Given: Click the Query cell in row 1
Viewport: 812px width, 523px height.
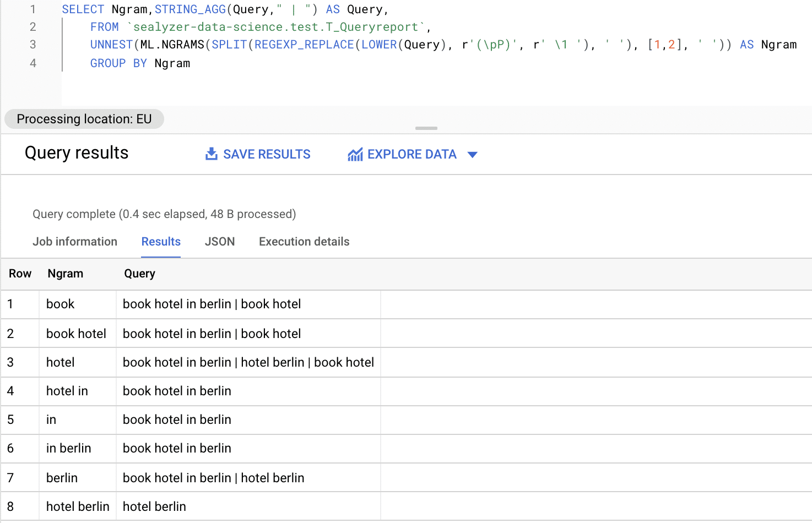Looking at the screenshot, I should (248, 304).
